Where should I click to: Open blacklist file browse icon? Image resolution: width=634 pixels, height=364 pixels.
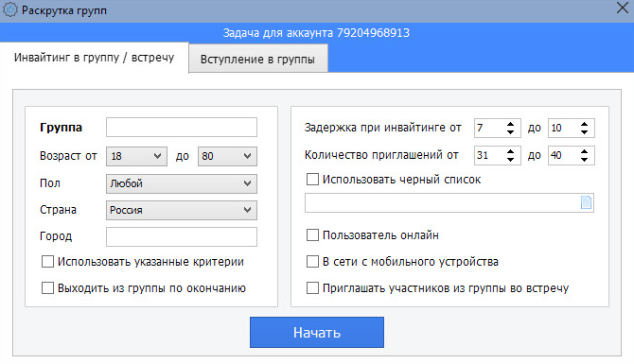coord(586,202)
